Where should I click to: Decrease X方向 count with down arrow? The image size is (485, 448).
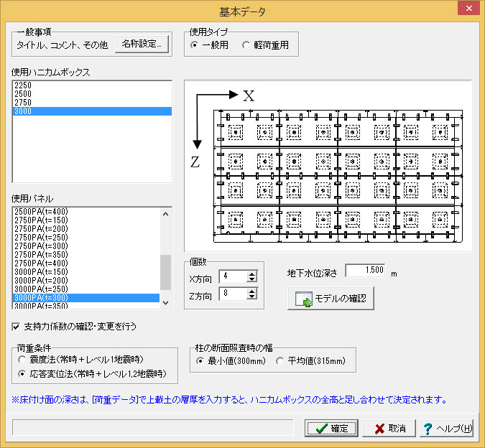(252, 279)
